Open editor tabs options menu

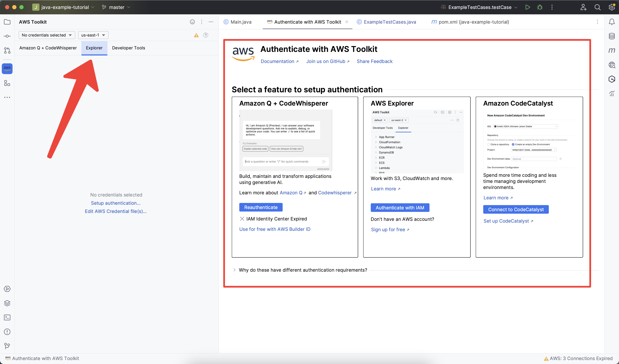(x=598, y=22)
